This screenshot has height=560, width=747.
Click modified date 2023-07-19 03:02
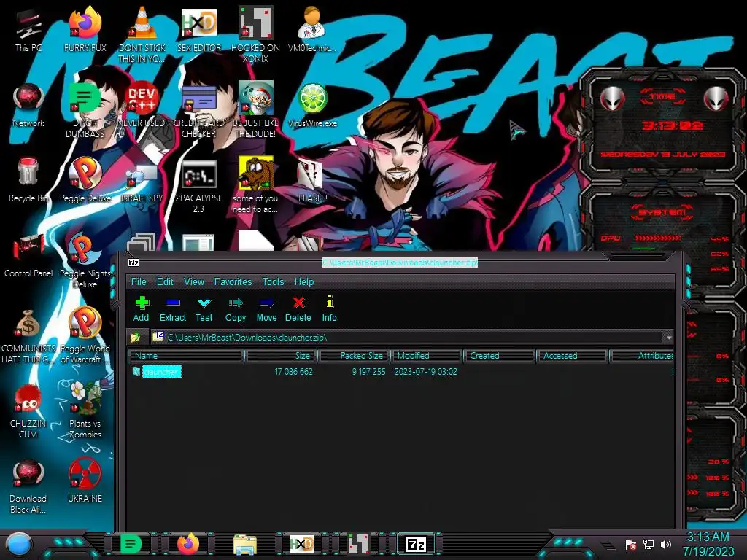pyautogui.click(x=425, y=371)
